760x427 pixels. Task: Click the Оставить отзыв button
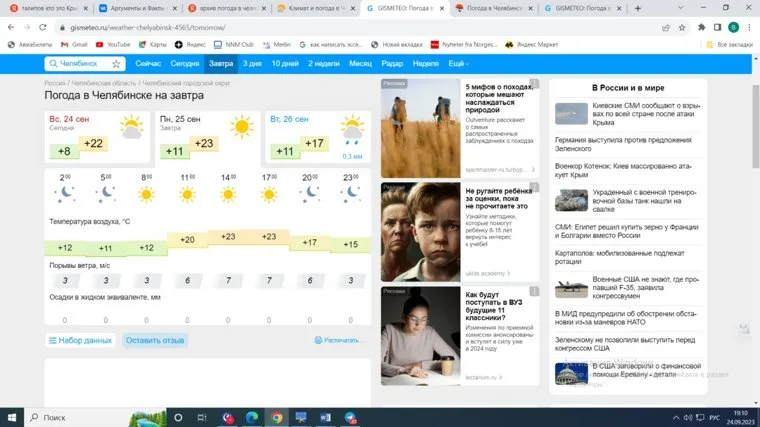(155, 340)
